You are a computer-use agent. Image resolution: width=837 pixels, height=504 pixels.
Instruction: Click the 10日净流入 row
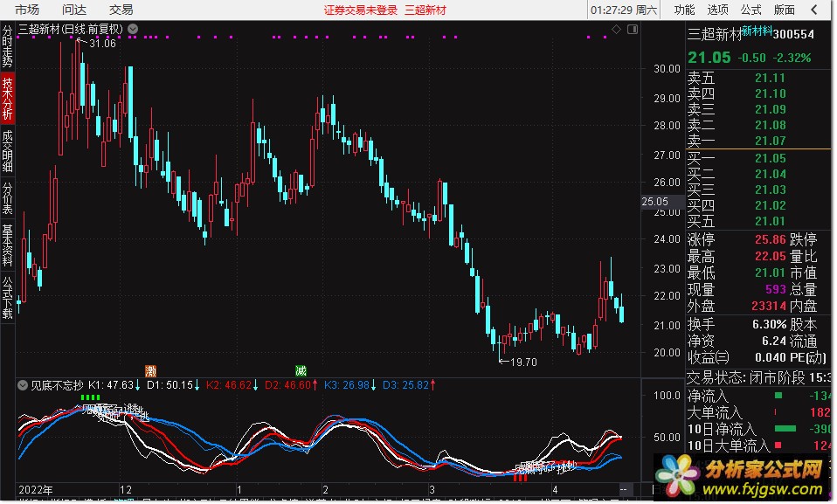coord(758,429)
